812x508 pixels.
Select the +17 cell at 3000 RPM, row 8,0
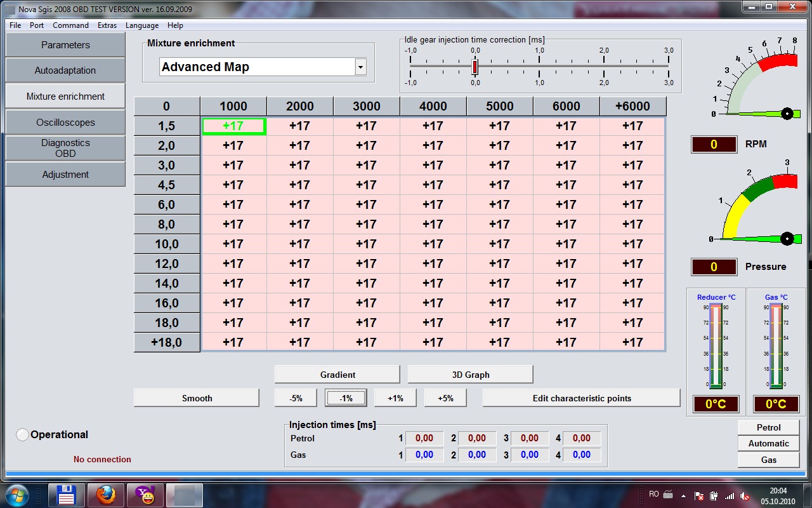[366, 224]
